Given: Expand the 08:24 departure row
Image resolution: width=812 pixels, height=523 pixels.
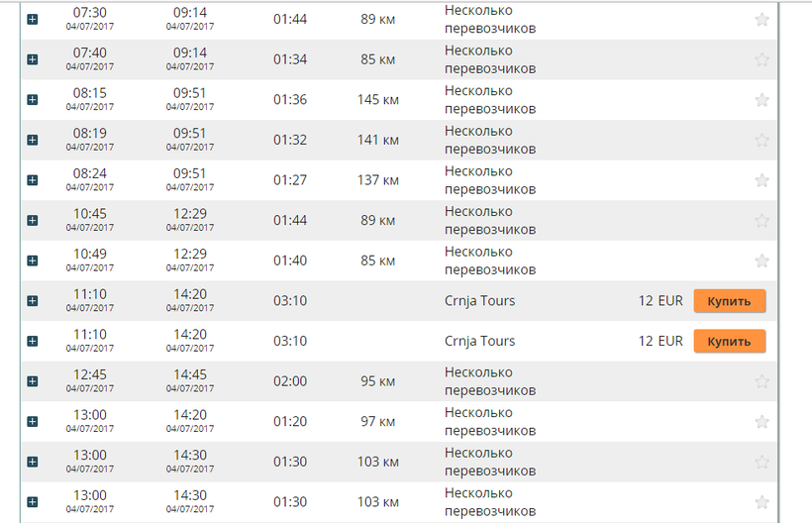Looking at the screenshot, I should tap(33, 180).
